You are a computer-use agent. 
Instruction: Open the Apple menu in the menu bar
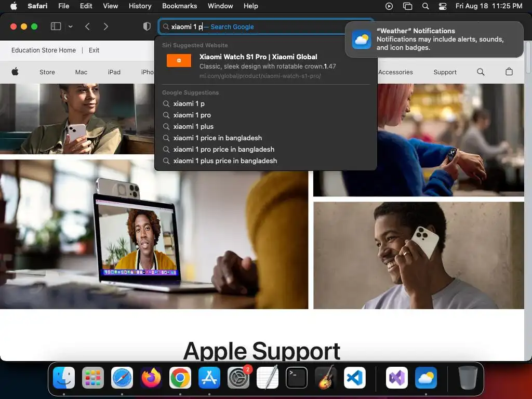click(x=14, y=6)
